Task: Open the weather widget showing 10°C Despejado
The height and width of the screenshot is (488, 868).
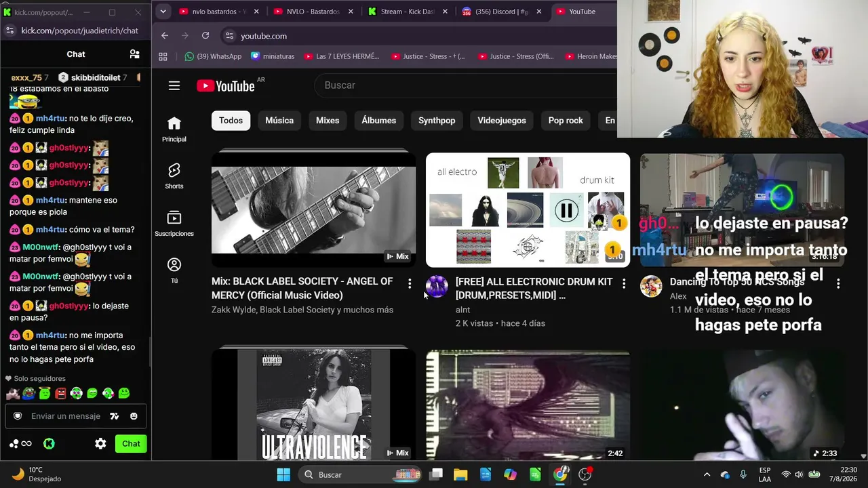Action: 37,474
